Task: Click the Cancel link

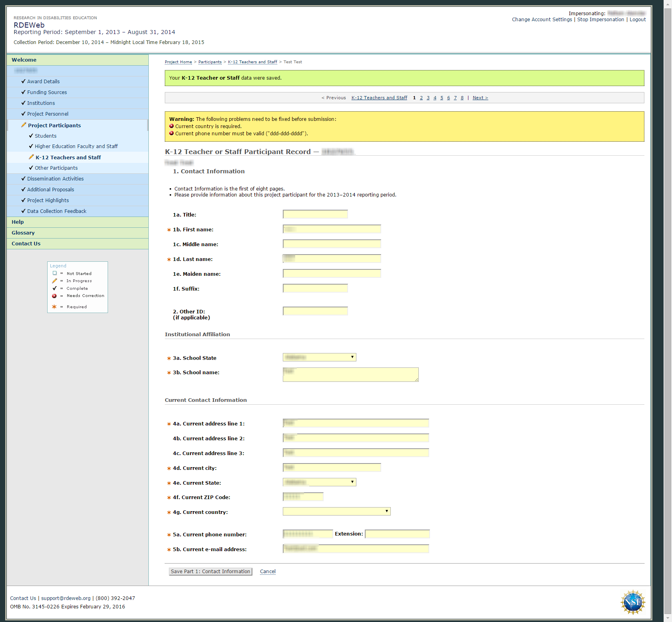Action: [268, 572]
